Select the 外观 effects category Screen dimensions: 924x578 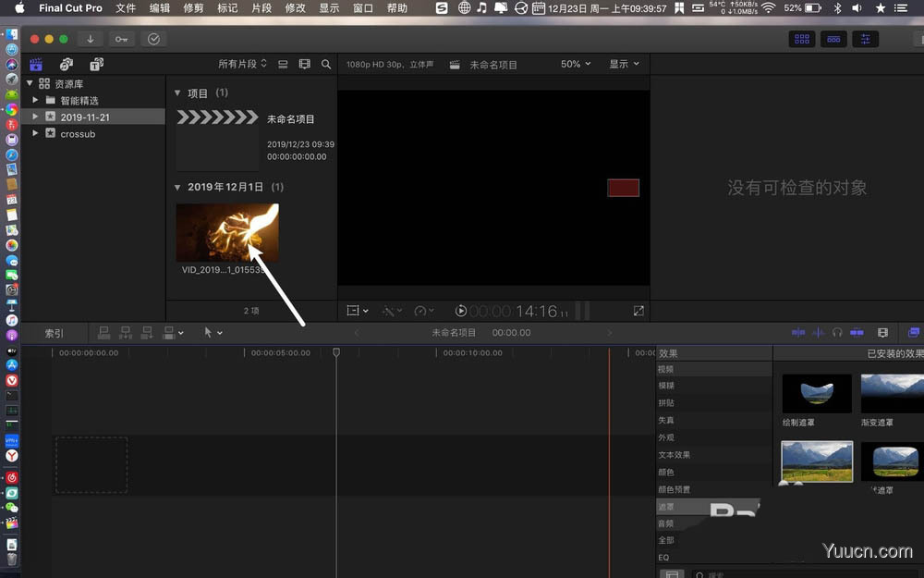pos(713,437)
